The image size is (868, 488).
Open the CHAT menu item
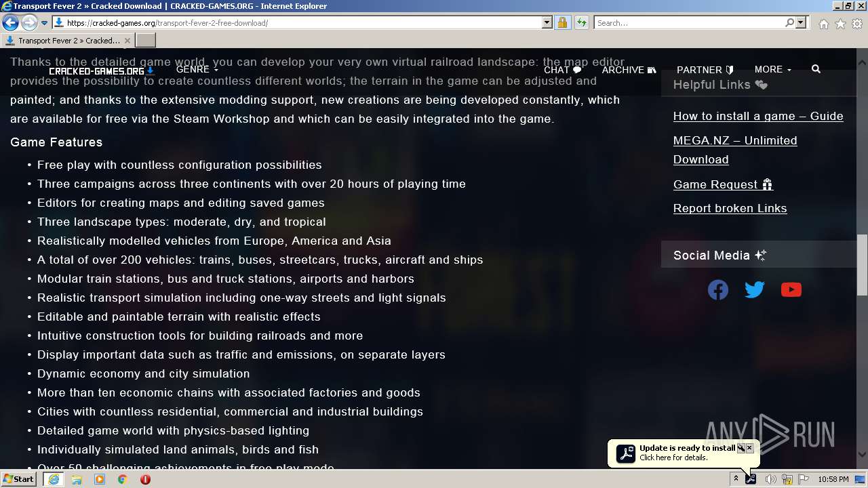pos(563,70)
